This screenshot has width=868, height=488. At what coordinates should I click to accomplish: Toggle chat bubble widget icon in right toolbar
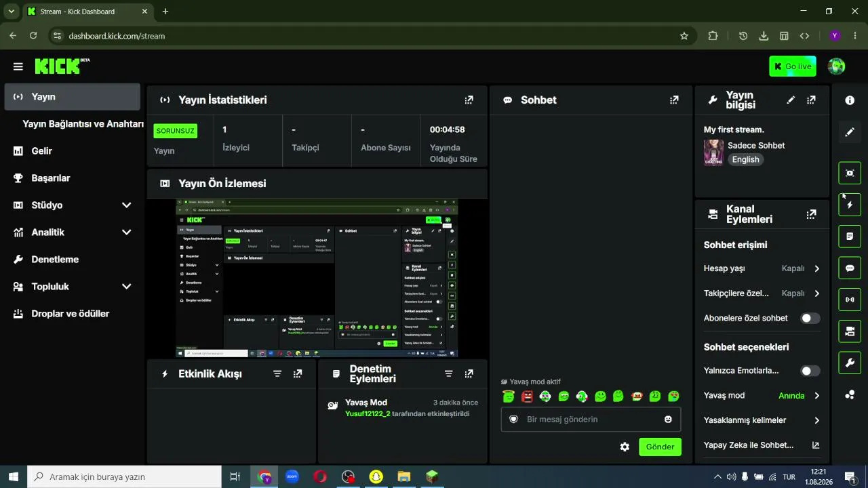(850, 268)
